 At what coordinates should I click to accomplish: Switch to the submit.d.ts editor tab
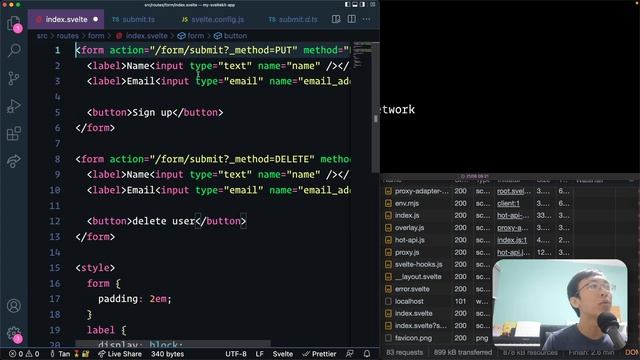293,19
